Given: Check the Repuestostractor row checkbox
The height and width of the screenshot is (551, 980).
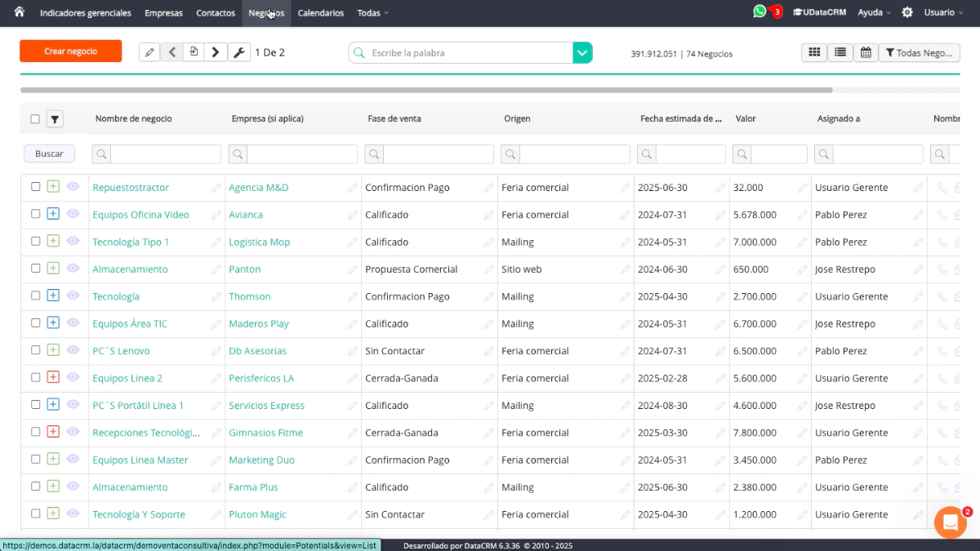Looking at the screenshot, I should pos(35,187).
